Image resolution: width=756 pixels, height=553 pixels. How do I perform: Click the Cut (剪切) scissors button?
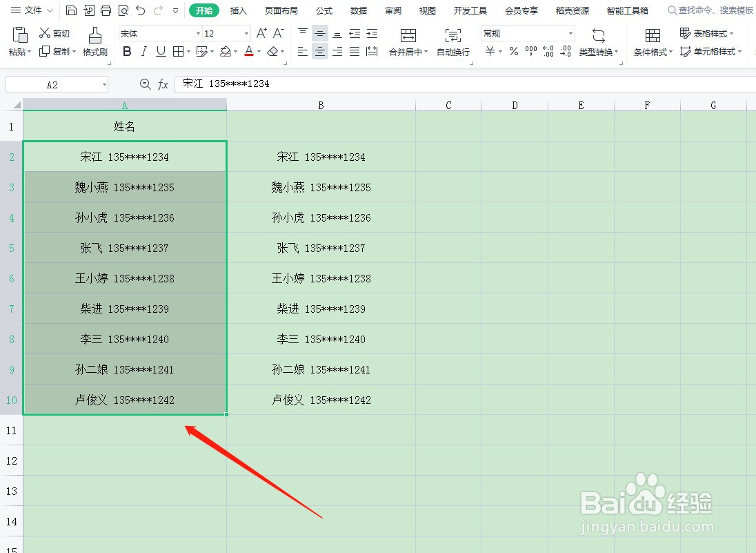click(x=54, y=33)
